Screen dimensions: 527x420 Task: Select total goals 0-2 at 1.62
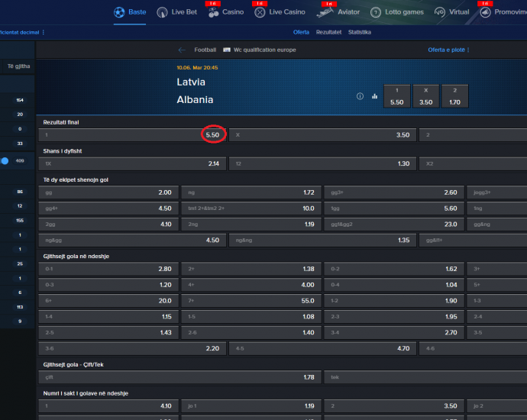(x=394, y=269)
